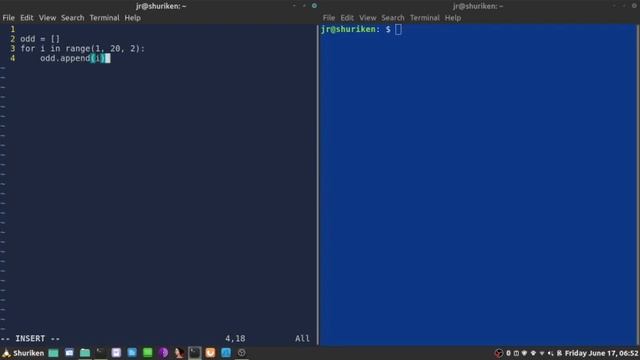Click the '4,18' cursor position in vim status
Image resolution: width=640 pixels, height=360 pixels.
tap(235, 339)
